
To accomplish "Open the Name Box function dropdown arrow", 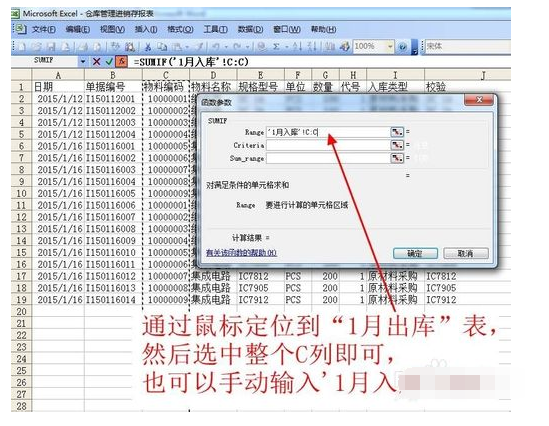I will 83,62.
